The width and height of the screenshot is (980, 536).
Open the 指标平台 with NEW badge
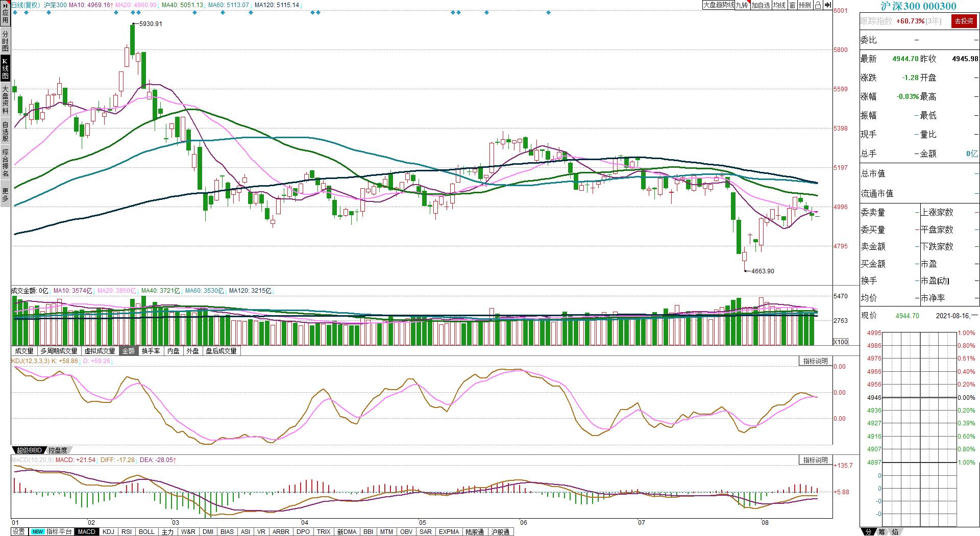(x=52, y=531)
